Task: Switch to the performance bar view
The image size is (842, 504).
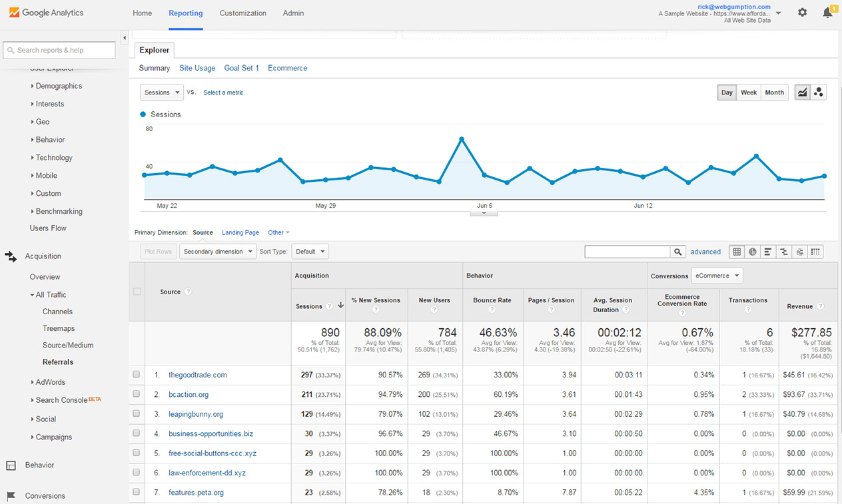Action: click(768, 252)
